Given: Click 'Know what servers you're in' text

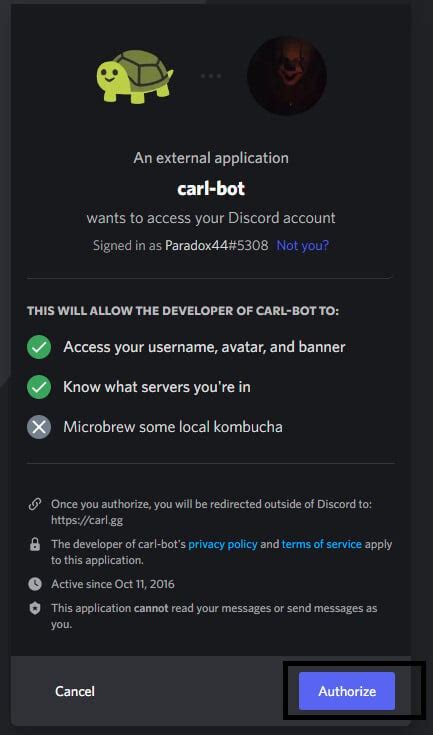Looking at the screenshot, I should coord(157,387).
